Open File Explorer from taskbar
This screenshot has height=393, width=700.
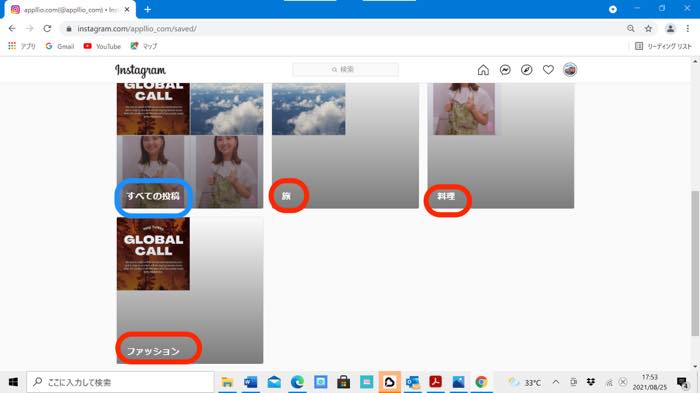227,382
